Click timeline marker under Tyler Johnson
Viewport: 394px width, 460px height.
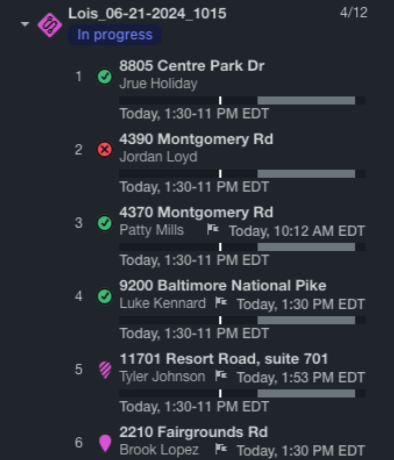[x=220, y=393]
